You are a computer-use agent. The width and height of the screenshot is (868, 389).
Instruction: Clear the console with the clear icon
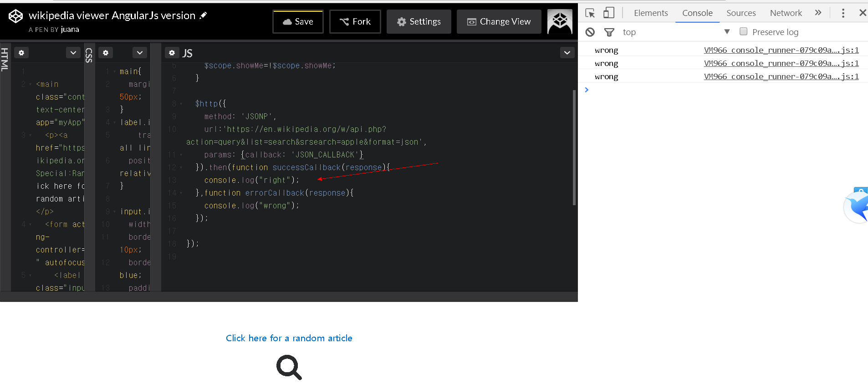[590, 32]
